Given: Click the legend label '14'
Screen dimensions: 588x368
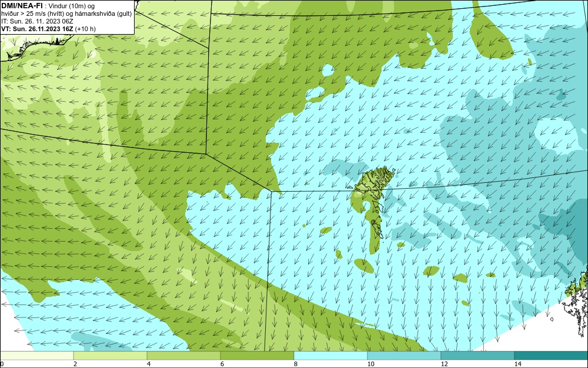Looking at the screenshot, I should click(517, 364).
